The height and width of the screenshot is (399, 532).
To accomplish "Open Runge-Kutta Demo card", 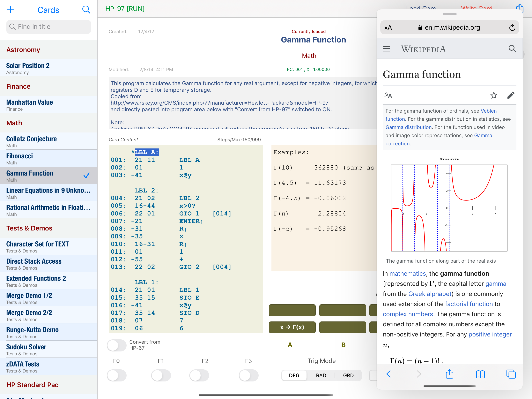I will click(x=48, y=332).
